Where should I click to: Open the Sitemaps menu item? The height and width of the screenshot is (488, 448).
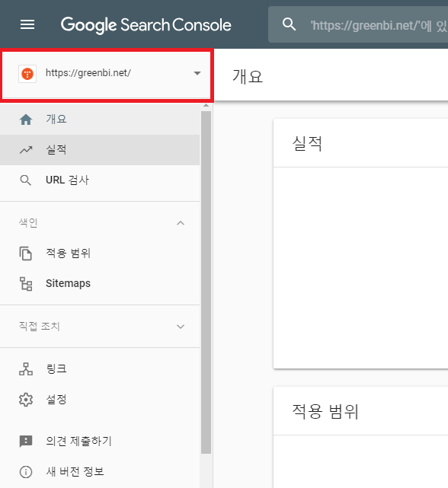pos(100,283)
